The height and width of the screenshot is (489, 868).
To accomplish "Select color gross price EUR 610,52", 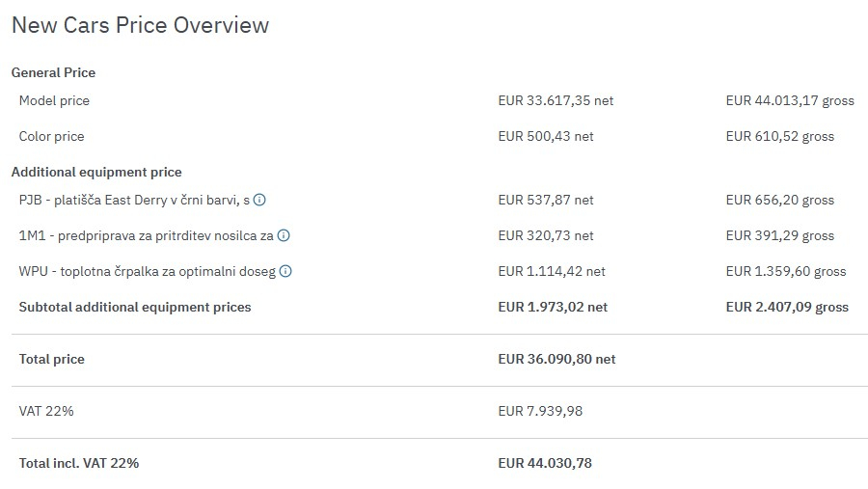I will 780,136.
